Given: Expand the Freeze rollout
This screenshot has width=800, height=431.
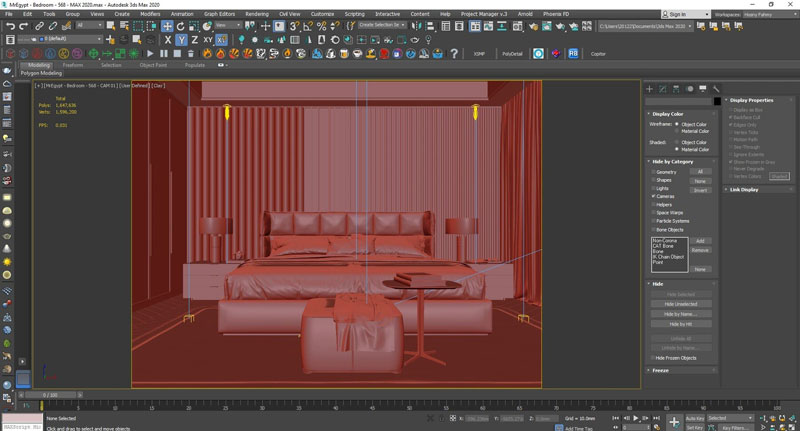Looking at the screenshot, I should pyautogui.click(x=660, y=370).
